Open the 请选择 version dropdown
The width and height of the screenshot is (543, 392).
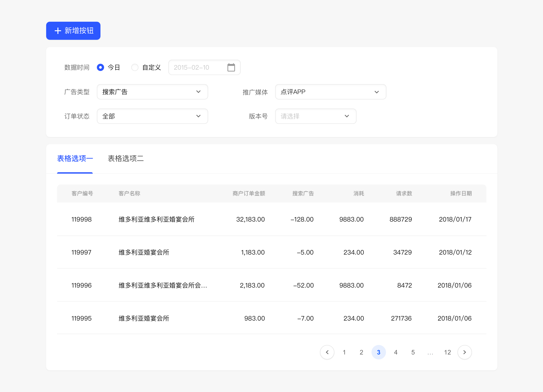(x=311, y=116)
